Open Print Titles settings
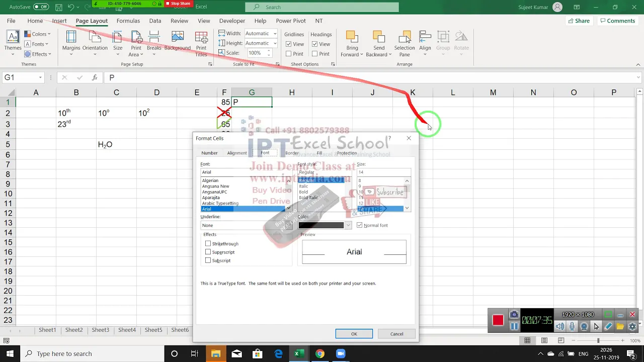 pos(201,43)
